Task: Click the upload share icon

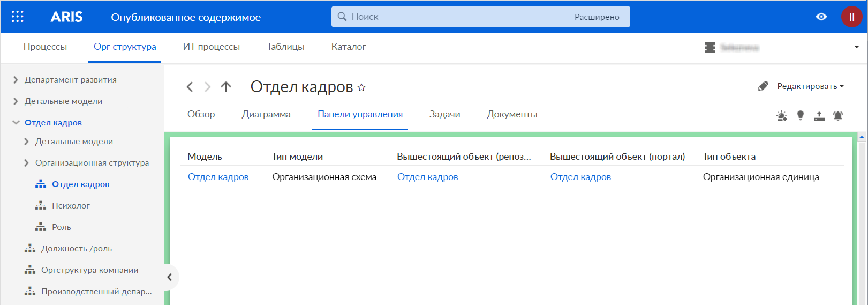Action: [x=819, y=116]
